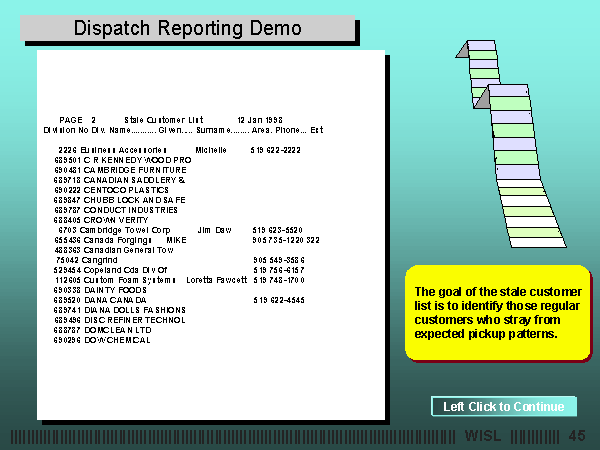Select the CANADIAN SADDLERY row
This screenshot has width=600, height=450.
pos(120,180)
